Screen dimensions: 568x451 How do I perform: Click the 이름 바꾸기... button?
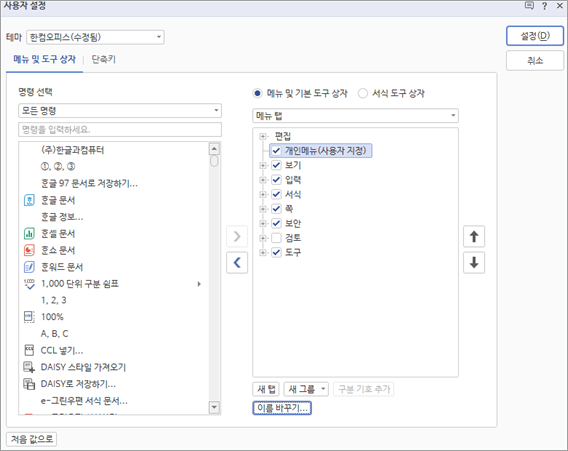click(282, 408)
